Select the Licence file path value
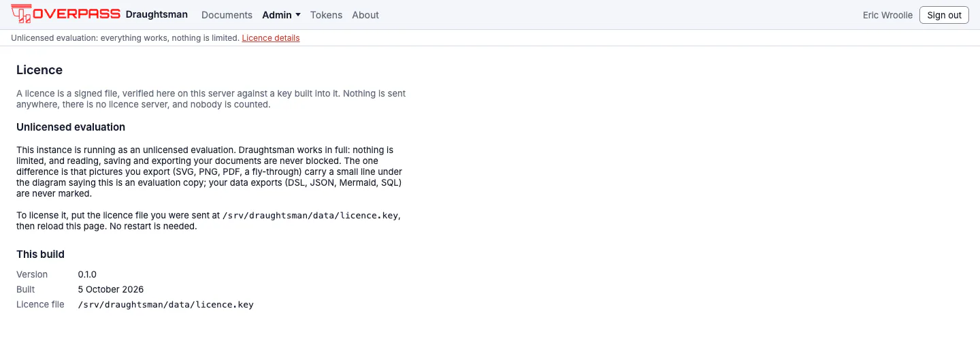This screenshot has width=980, height=347. click(x=166, y=305)
